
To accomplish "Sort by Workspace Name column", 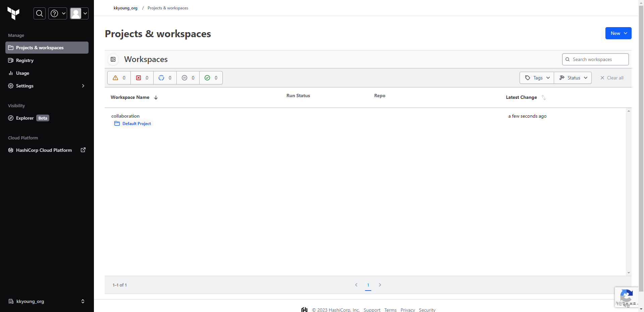I will coord(134,97).
